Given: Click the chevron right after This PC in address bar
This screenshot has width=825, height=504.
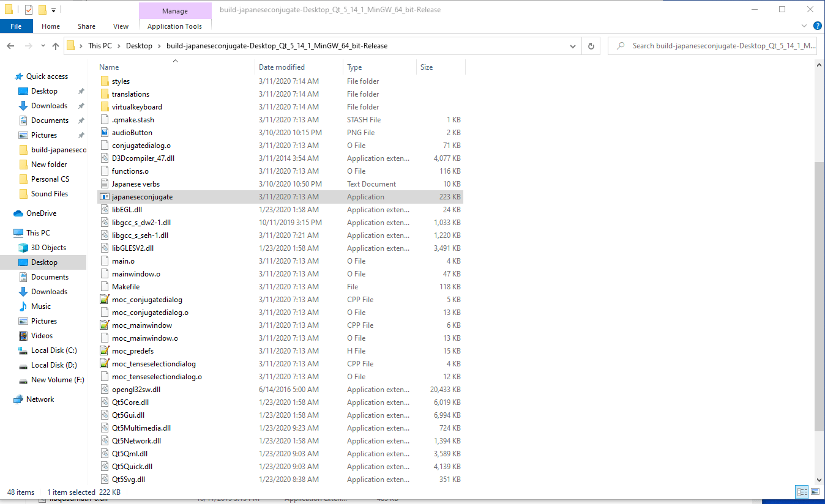Looking at the screenshot, I should click(x=119, y=46).
